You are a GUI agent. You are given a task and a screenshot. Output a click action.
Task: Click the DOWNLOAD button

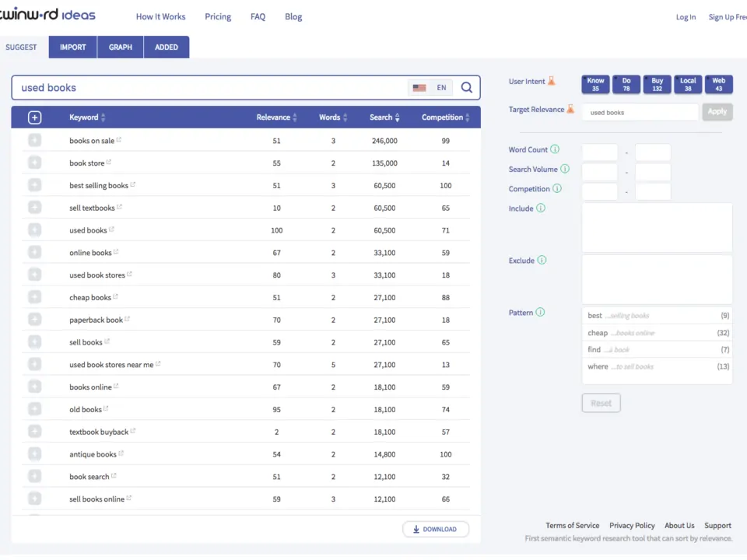[x=436, y=529]
